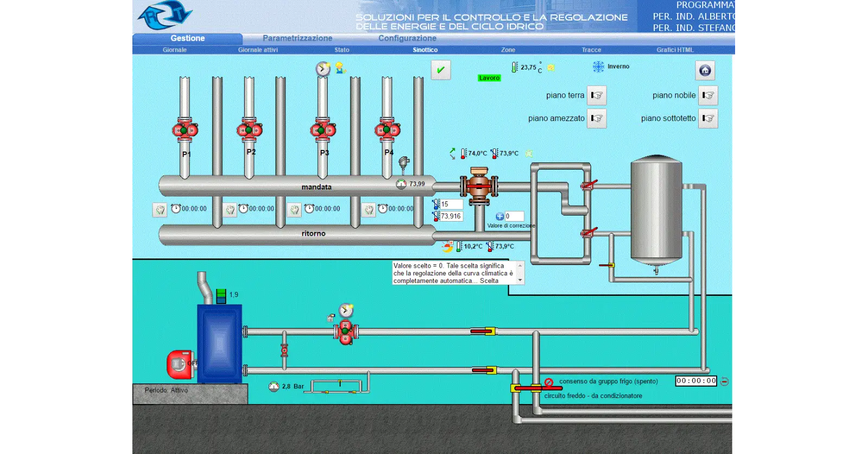Click the 00:00:00 timer field near frigo
Screen dimensions: 868x454
click(696, 381)
